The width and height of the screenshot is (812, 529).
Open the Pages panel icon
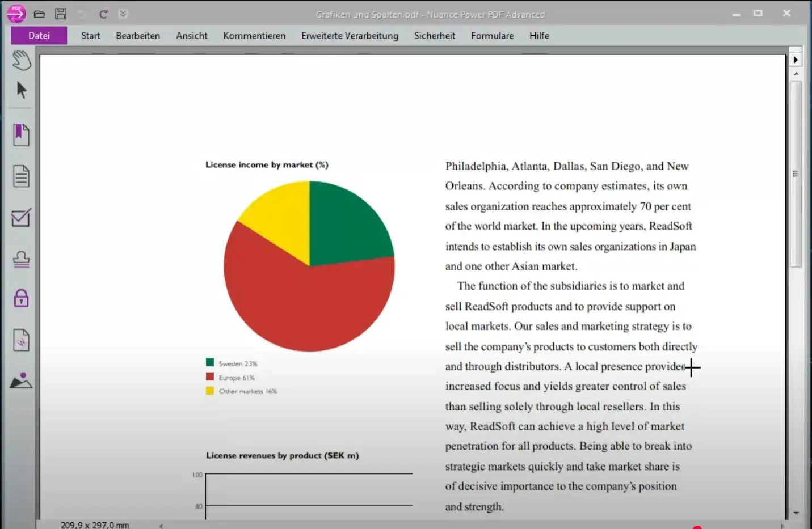point(22,176)
